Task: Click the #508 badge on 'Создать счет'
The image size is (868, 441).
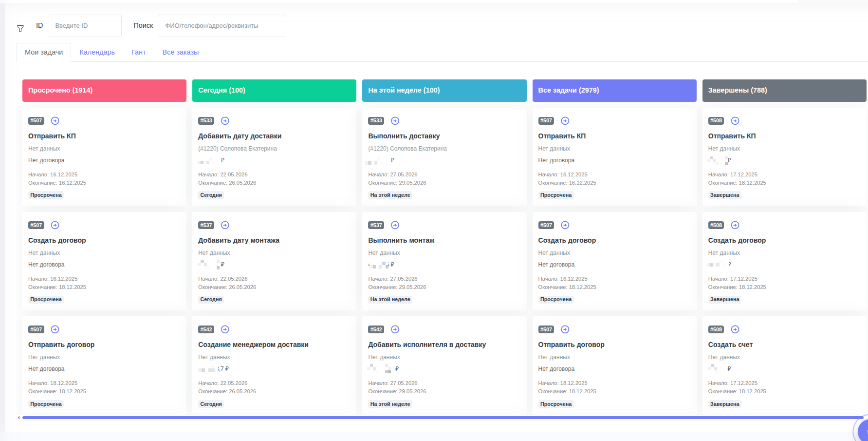Action: (x=716, y=329)
